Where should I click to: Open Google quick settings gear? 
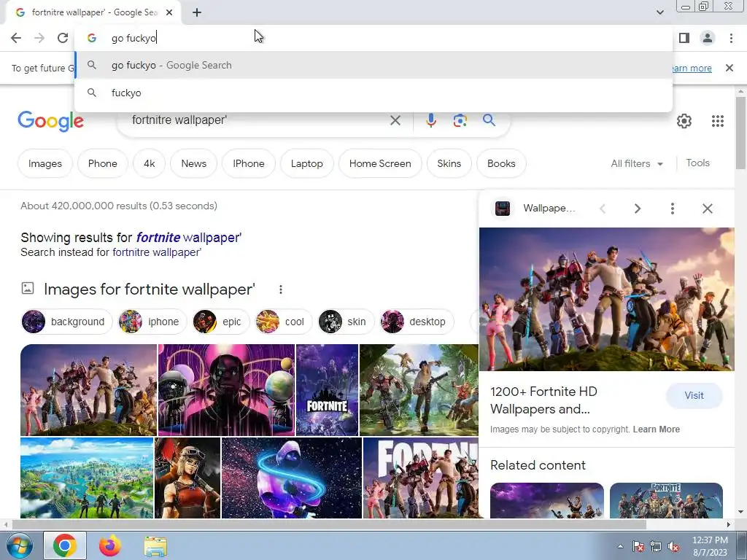tap(684, 121)
